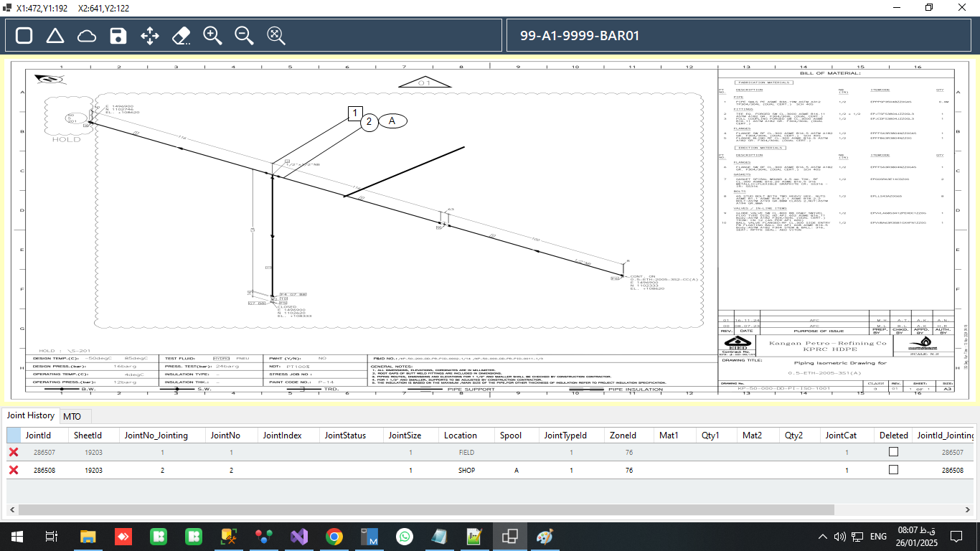Image resolution: width=980 pixels, height=551 pixels.
Task: Delete joint row 286508 with red X
Action: [14, 470]
